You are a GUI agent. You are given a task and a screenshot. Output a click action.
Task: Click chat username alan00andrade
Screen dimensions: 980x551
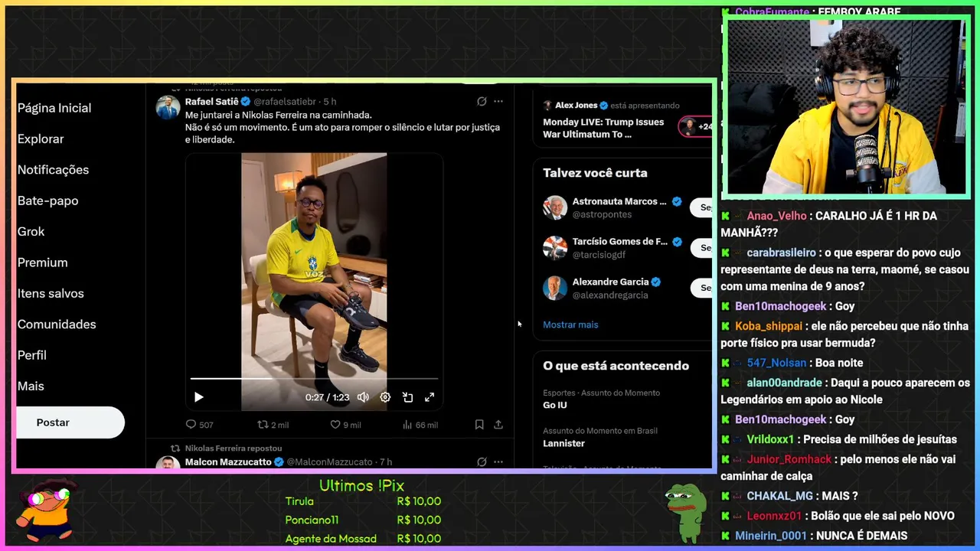coord(784,383)
